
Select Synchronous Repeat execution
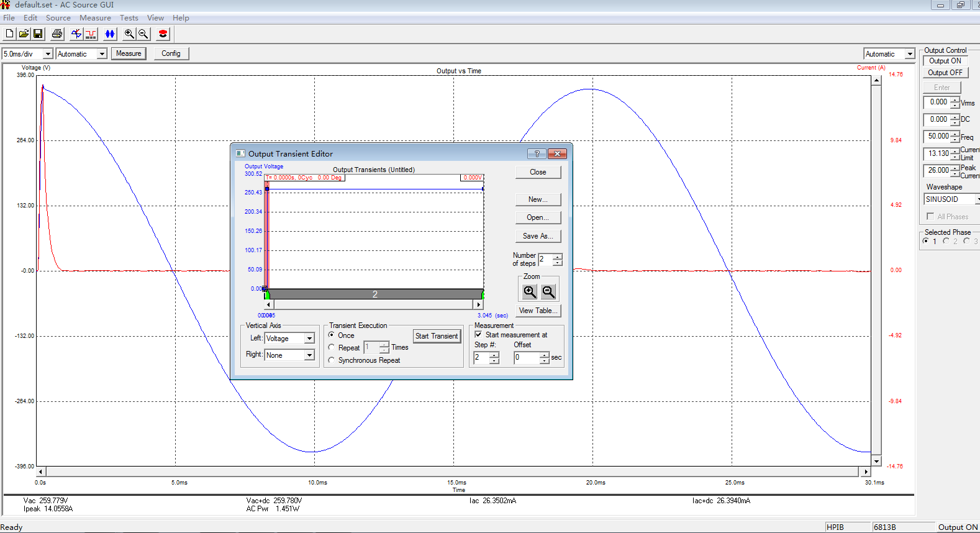[332, 360]
